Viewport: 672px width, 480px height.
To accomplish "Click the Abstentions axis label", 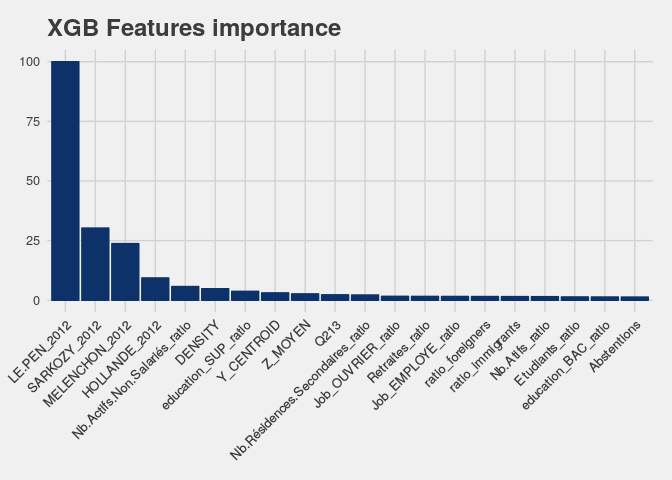I will tap(615, 347).
